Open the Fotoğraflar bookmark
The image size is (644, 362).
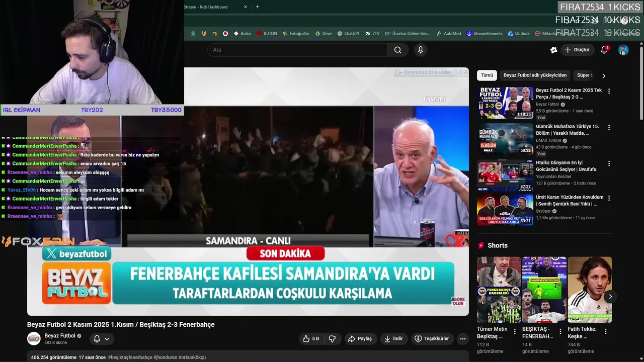[296, 34]
